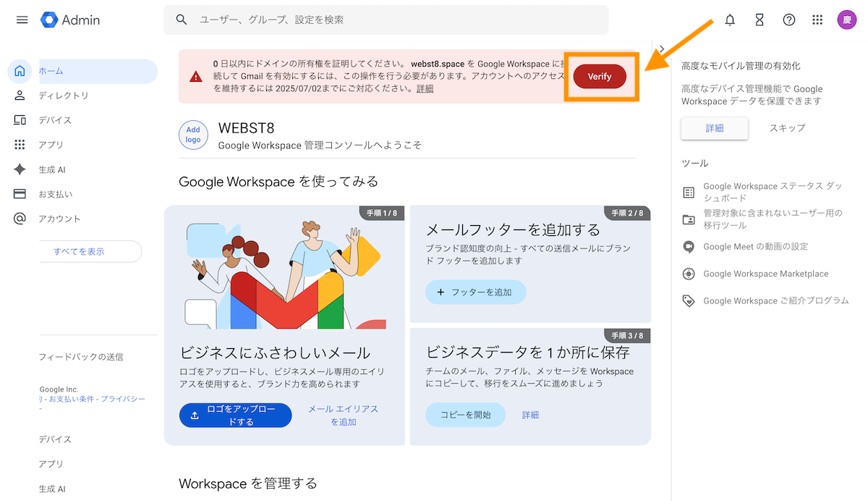Click the Google Admin logo

[x=70, y=20]
